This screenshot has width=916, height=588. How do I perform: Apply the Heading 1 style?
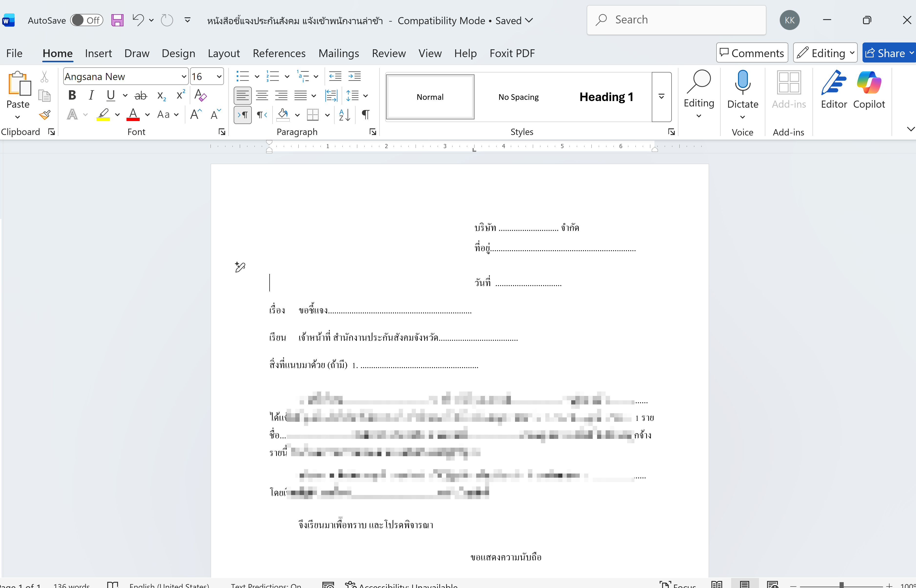pyautogui.click(x=606, y=97)
